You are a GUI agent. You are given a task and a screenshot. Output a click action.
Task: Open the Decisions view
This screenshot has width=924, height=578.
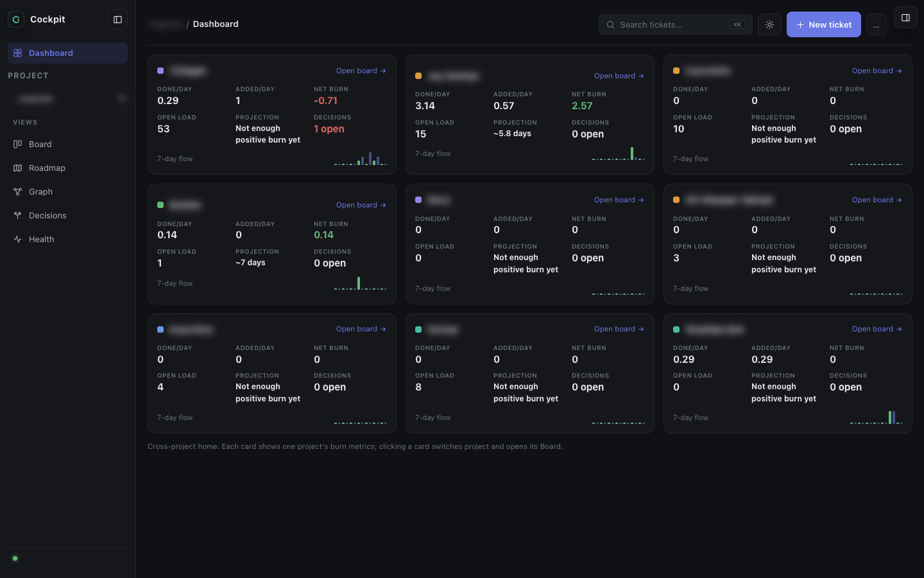click(x=67, y=216)
